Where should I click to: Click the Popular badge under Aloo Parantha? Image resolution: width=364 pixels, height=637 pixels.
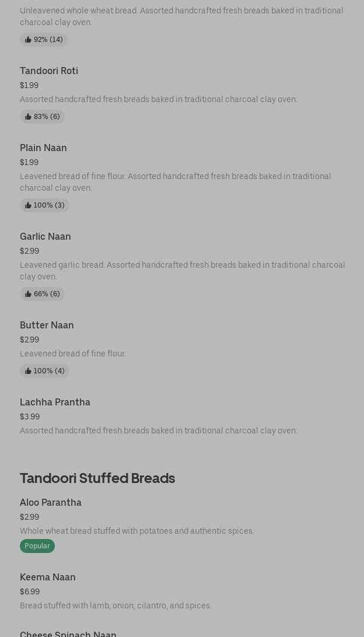pyautogui.click(x=37, y=546)
